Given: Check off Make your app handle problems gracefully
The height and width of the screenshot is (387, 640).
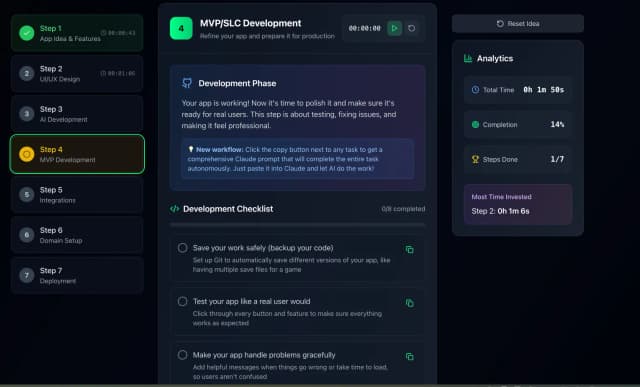Looking at the screenshot, I should click(182, 355).
